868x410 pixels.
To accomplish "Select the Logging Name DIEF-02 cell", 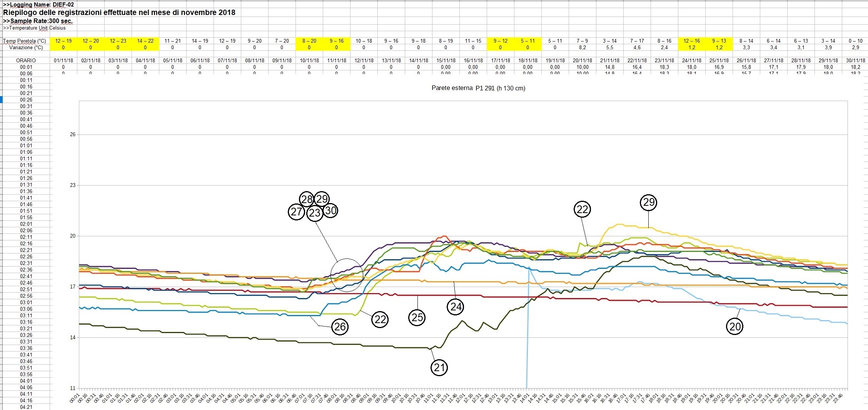I will 38,5.
